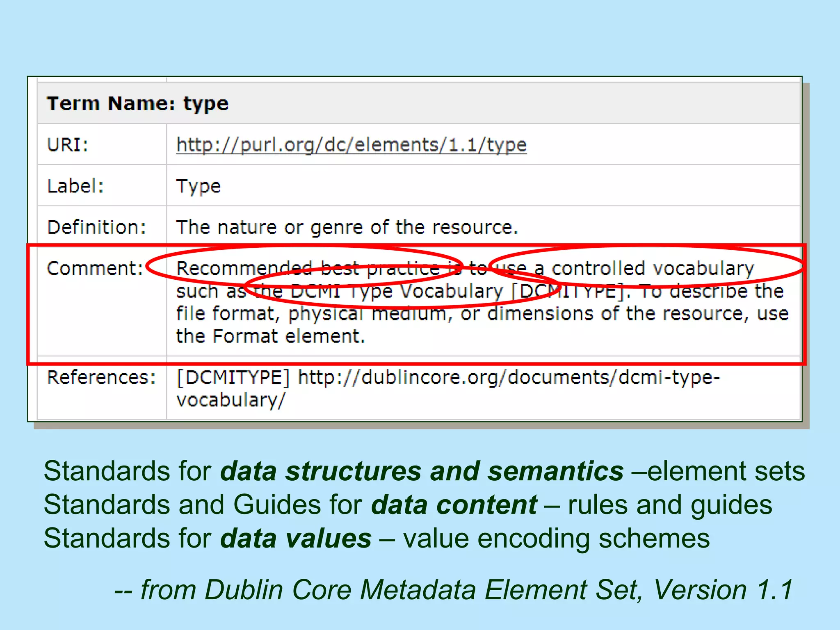The image size is (840, 630).
Task: Open the purl.org type URI link
Action: [x=352, y=145]
